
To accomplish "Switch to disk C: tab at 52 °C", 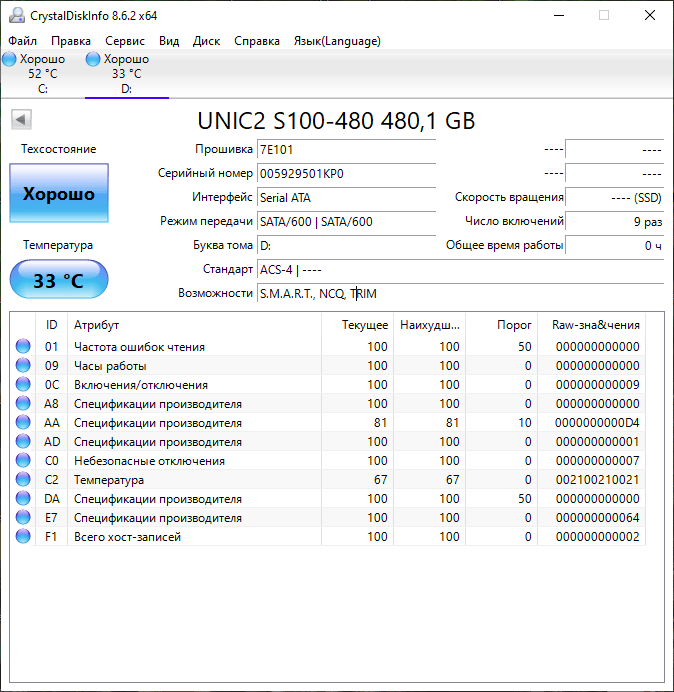I will tap(42, 74).
